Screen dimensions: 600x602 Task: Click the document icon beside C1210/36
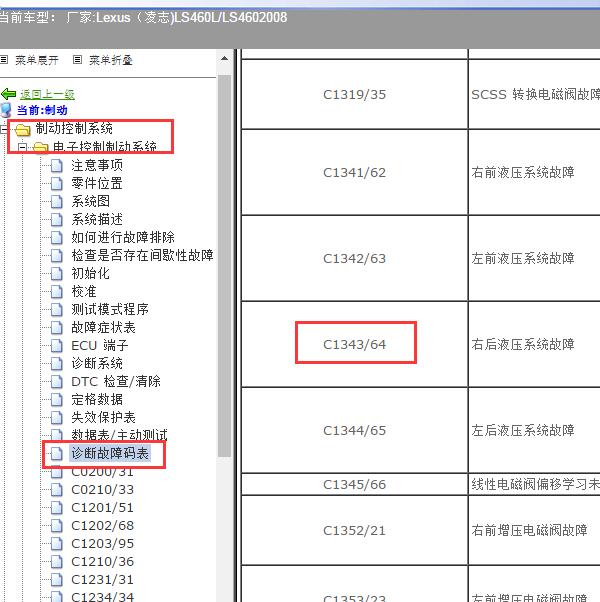(57, 562)
